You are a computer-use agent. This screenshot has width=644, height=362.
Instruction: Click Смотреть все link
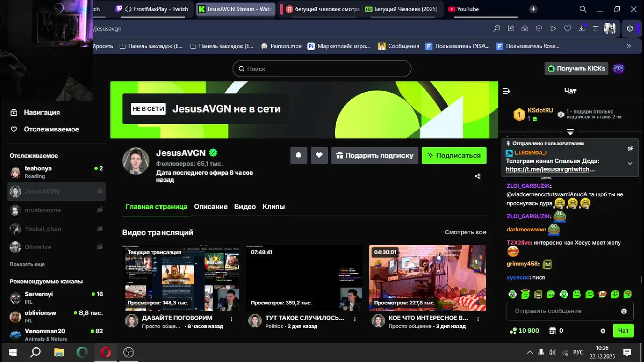click(465, 232)
